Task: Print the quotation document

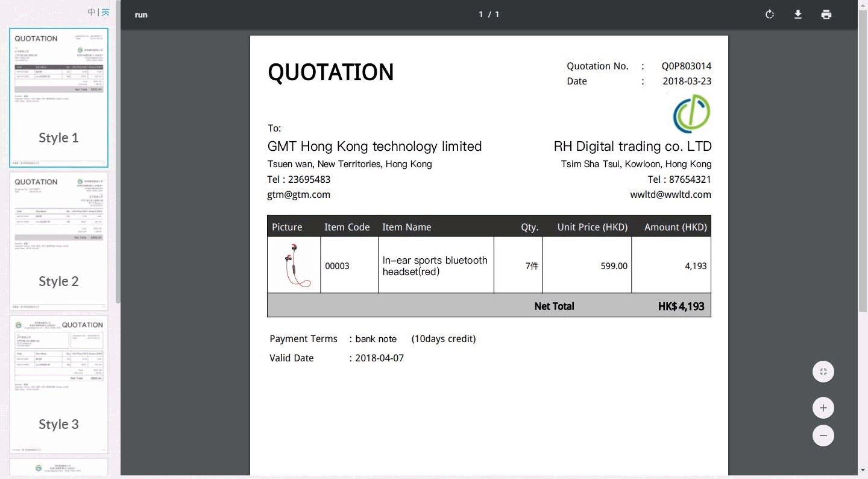Action: [826, 14]
